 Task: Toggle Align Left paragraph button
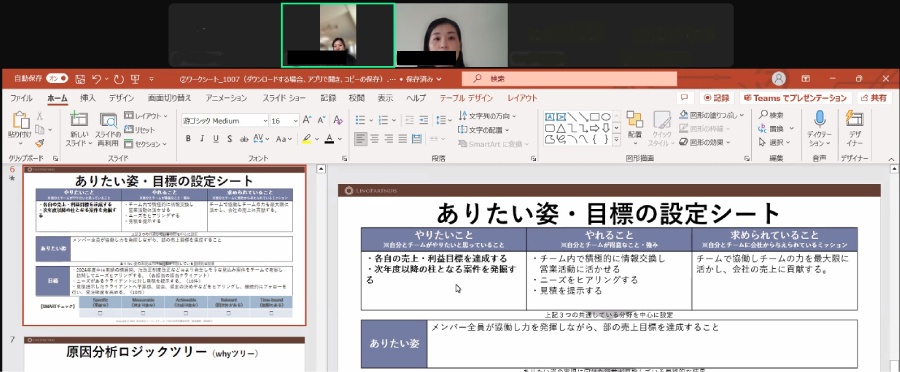click(x=360, y=138)
